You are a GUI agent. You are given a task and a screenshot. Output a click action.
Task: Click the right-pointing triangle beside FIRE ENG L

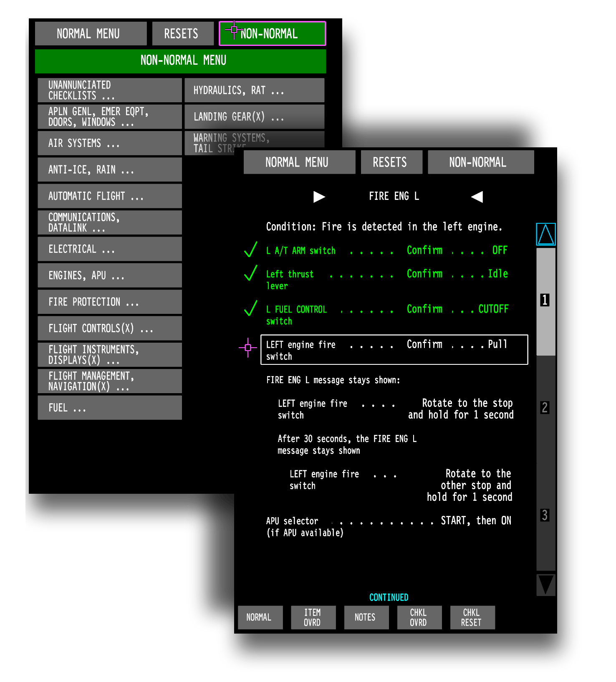[319, 197]
